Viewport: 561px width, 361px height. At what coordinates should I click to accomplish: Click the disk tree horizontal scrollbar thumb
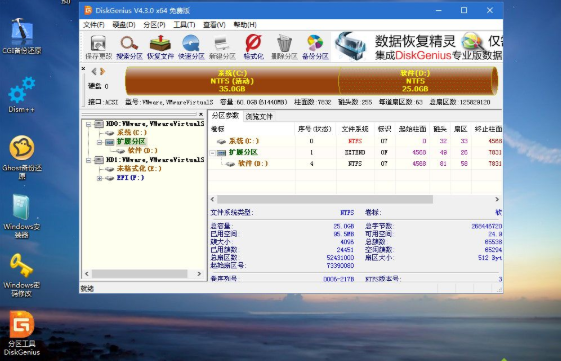[140, 274]
